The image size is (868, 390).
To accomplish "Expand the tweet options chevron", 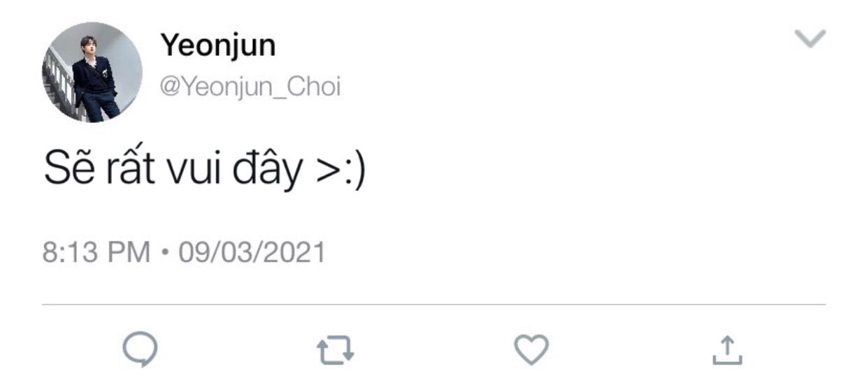I will (811, 38).
